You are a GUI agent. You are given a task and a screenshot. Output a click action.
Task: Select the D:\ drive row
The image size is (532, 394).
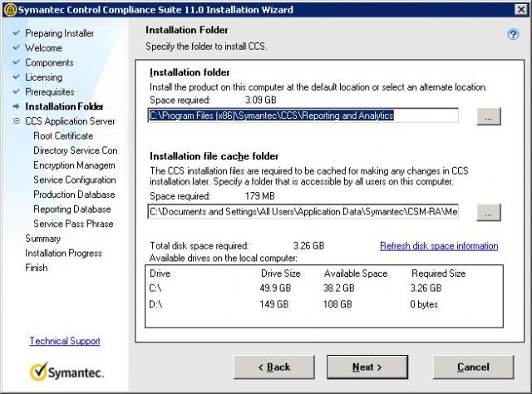(324, 304)
